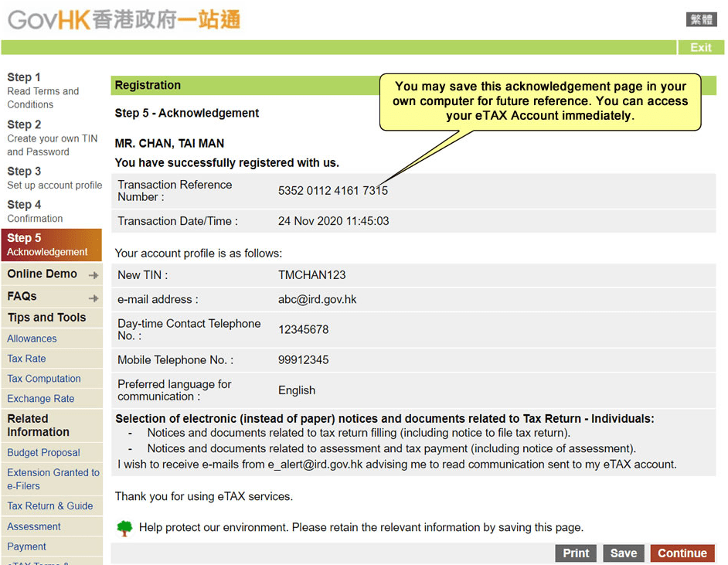Open the Allowances link
The width and height of the screenshot is (728, 565).
click(x=32, y=339)
